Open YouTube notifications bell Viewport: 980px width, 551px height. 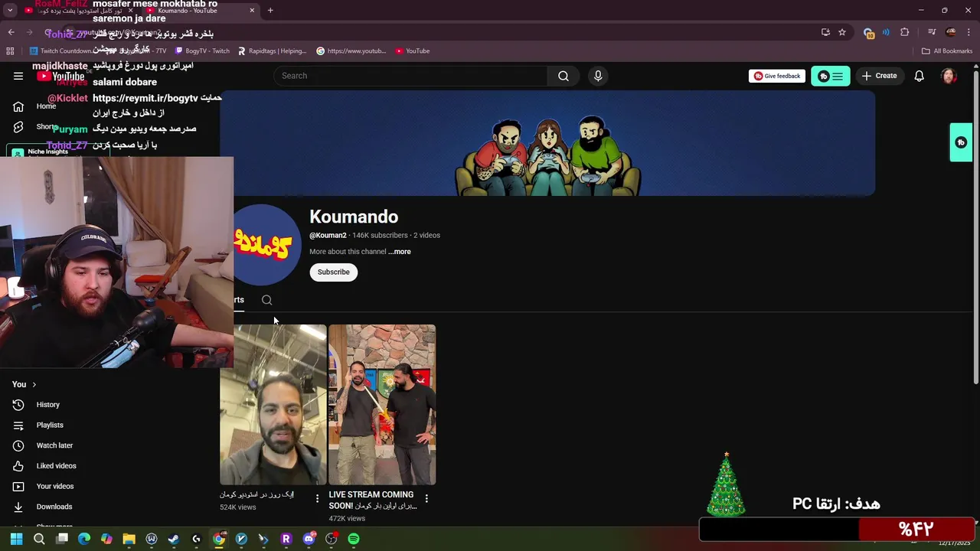[920, 76]
